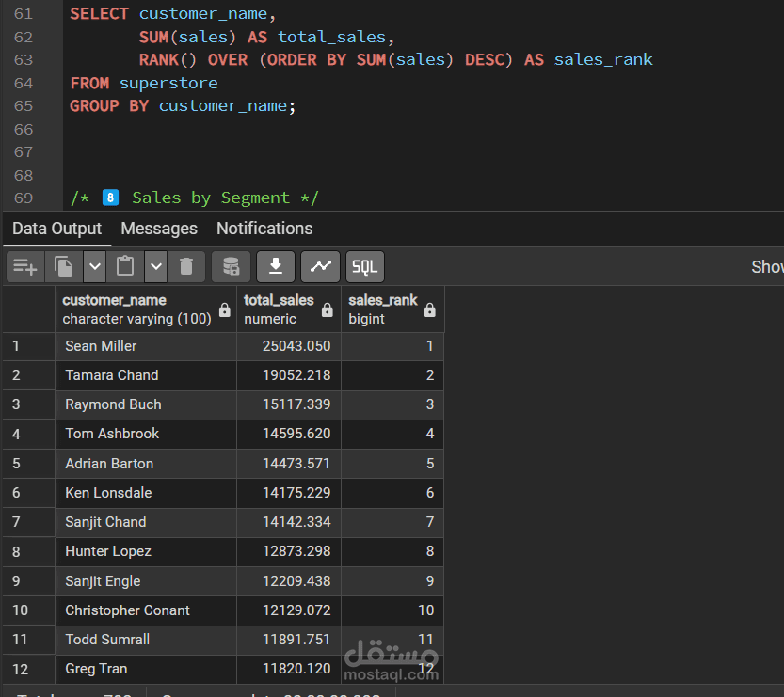Click the Hunter Lopez cell
784x697 pixels.
(x=146, y=551)
